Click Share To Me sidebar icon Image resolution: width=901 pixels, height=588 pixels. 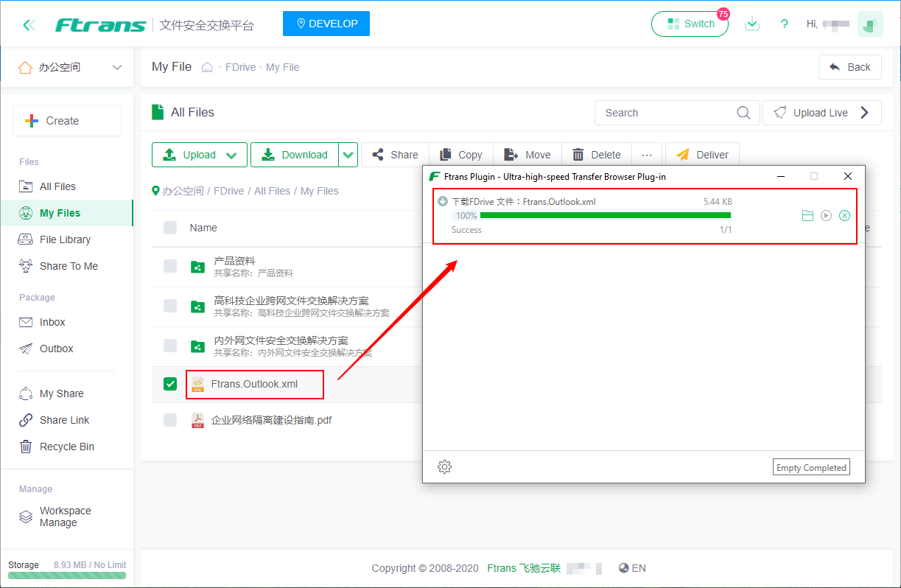point(26,266)
